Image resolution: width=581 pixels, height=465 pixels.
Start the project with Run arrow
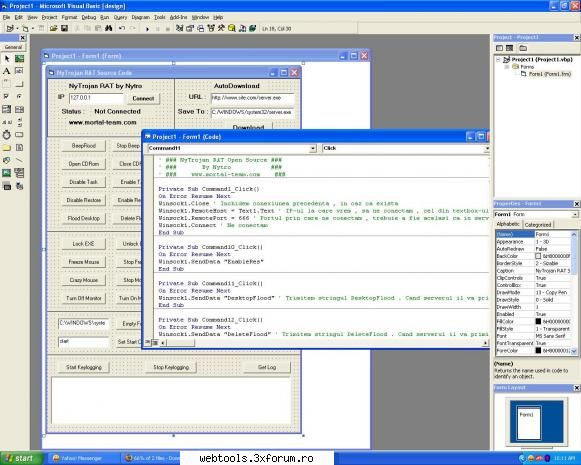(147, 29)
